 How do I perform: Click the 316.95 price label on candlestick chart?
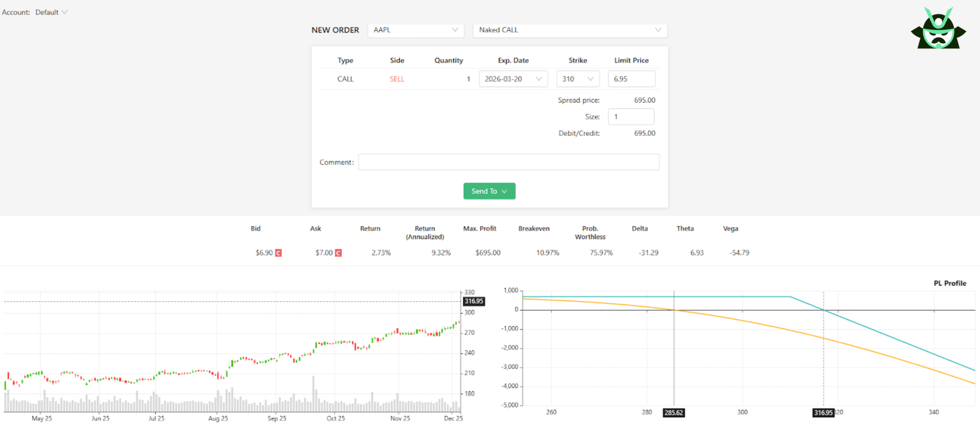(x=474, y=301)
